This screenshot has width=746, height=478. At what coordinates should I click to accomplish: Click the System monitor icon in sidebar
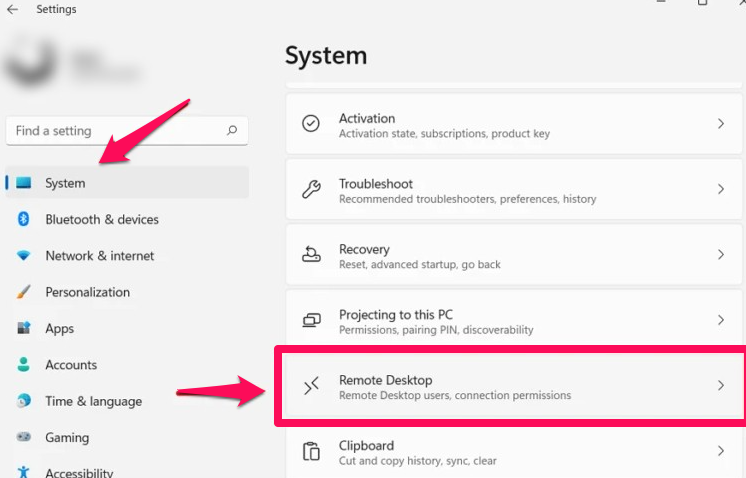23,183
